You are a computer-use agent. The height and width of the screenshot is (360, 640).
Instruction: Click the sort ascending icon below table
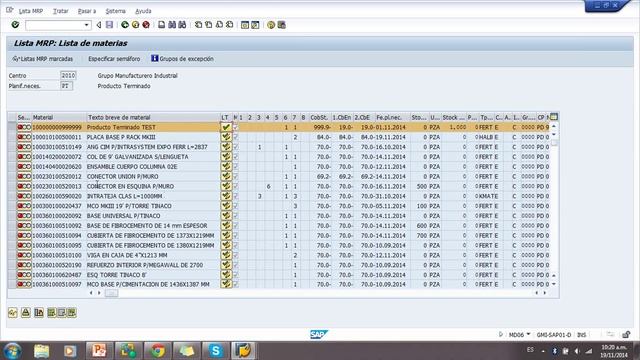tap(26, 313)
